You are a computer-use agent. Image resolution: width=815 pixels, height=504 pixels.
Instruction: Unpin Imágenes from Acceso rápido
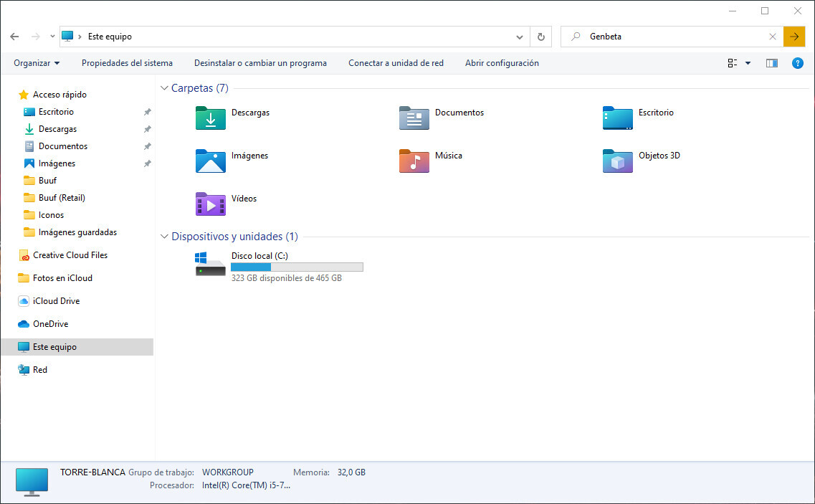147,163
